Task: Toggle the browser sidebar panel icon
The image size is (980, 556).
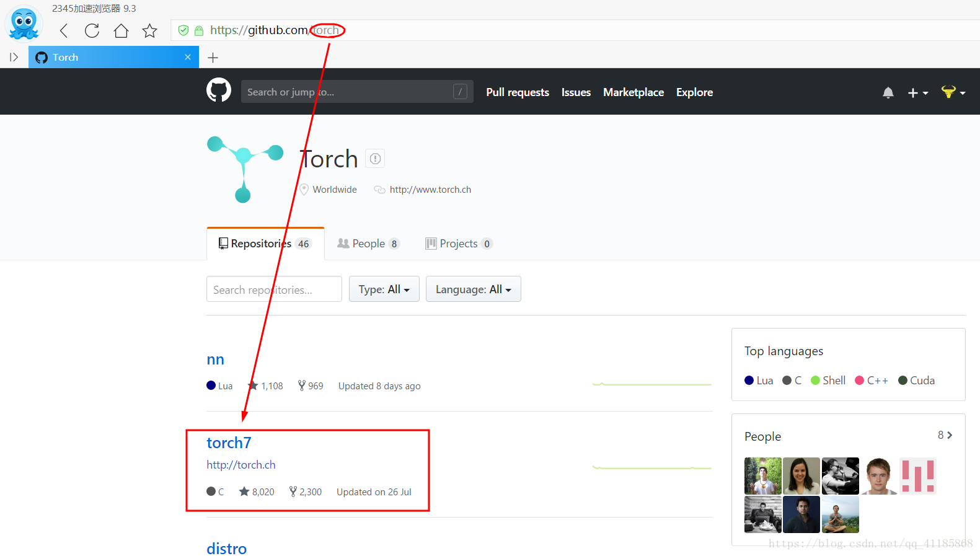Action: tap(14, 57)
